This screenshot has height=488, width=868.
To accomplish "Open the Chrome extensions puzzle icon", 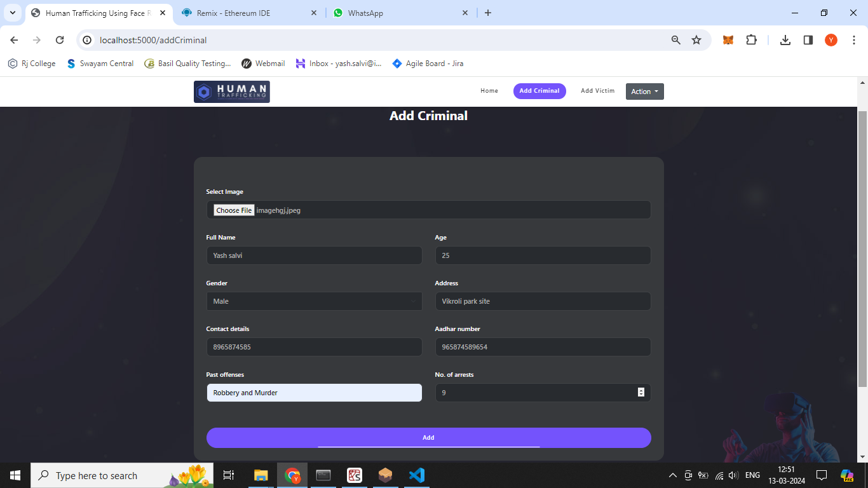I will pos(751,40).
